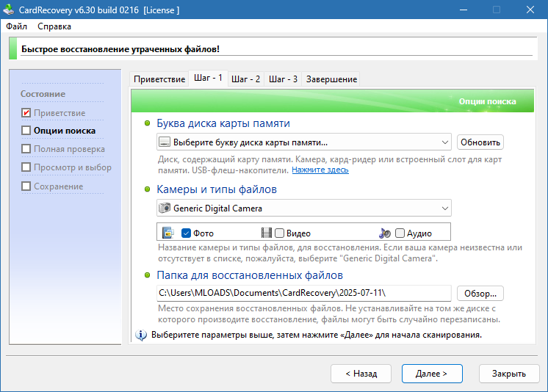Image resolution: width=548 pixels, height=392 pixels.
Task: Enable the Видео checkbox
Action: point(279,233)
